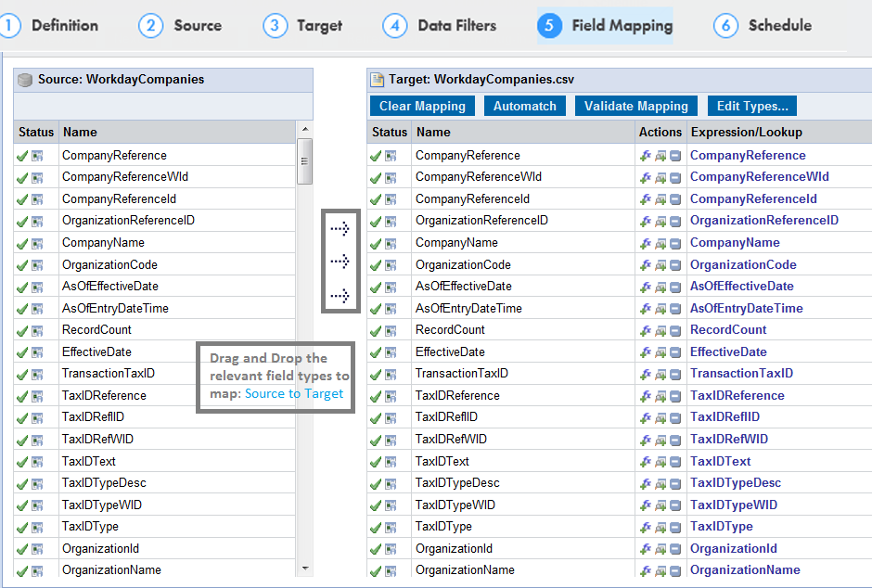The height and width of the screenshot is (588, 872).
Task: Clear mapping icon on OrganizationId target row
Action: (675, 550)
